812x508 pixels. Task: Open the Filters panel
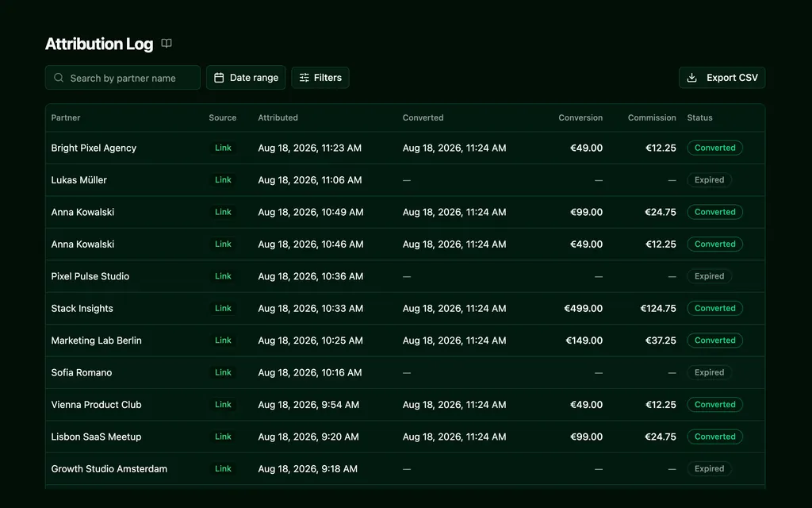click(x=320, y=78)
